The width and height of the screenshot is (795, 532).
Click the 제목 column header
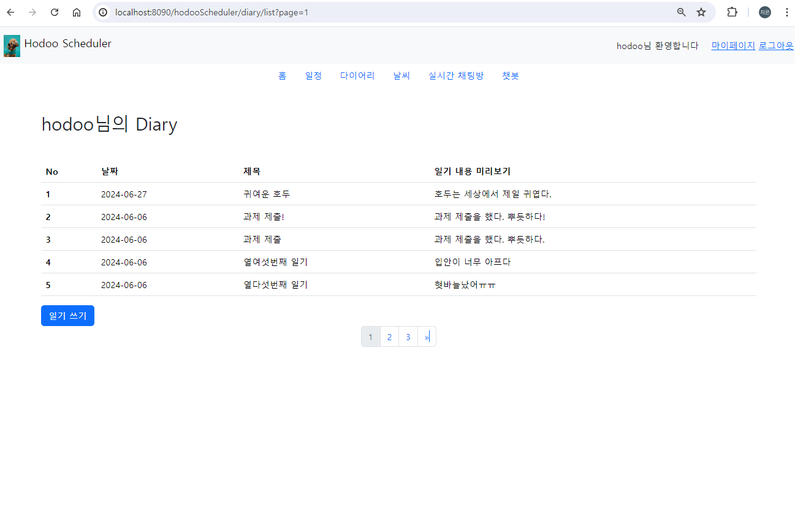[252, 171]
